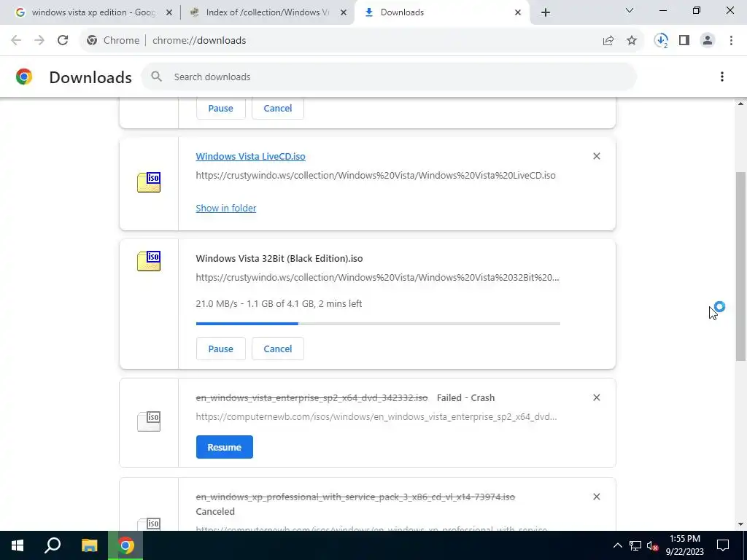This screenshot has height=560, width=747.
Task: Click the Chrome logo beside Downloads title
Action: click(x=24, y=77)
